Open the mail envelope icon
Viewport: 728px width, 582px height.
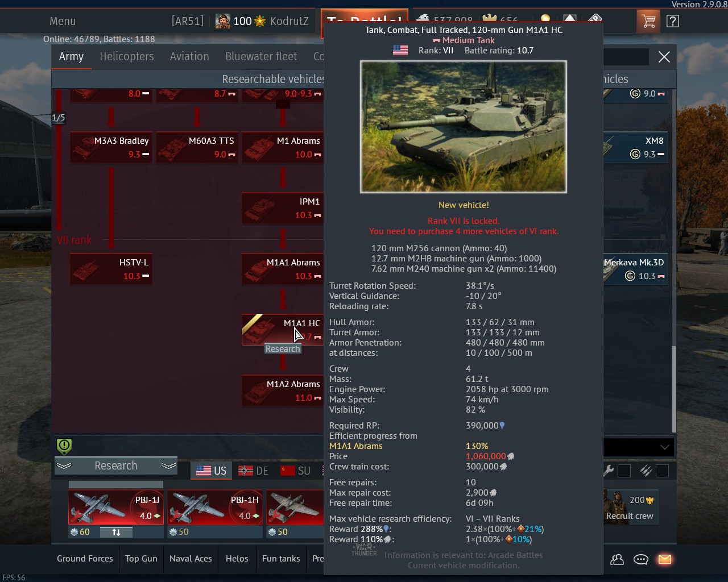pyautogui.click(x=664, y=559)
